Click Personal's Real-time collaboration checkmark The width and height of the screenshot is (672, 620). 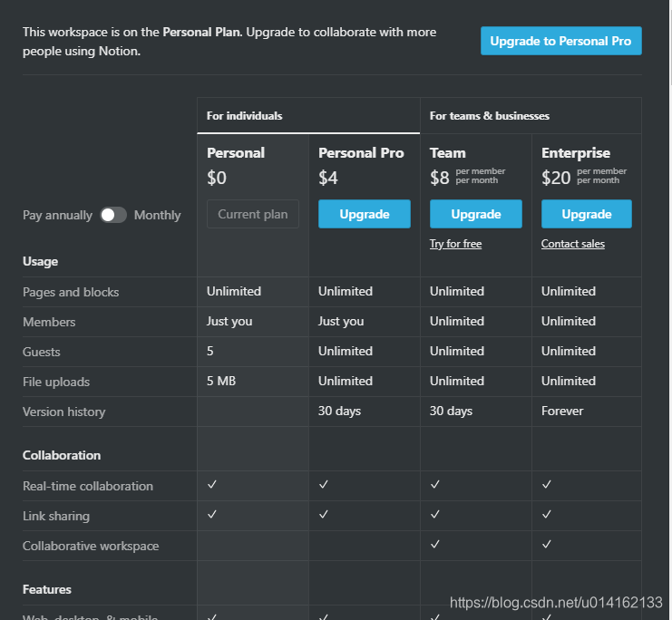point(212,484)
